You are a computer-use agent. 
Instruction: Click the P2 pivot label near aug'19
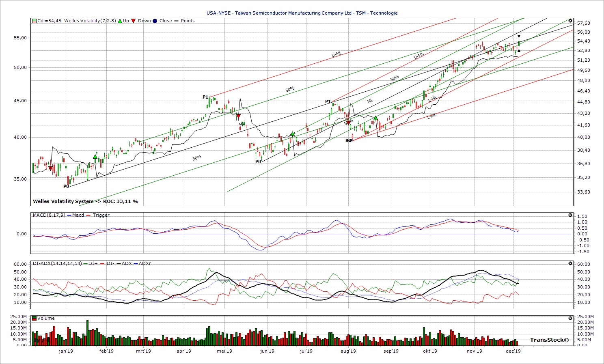click(349, 140)
